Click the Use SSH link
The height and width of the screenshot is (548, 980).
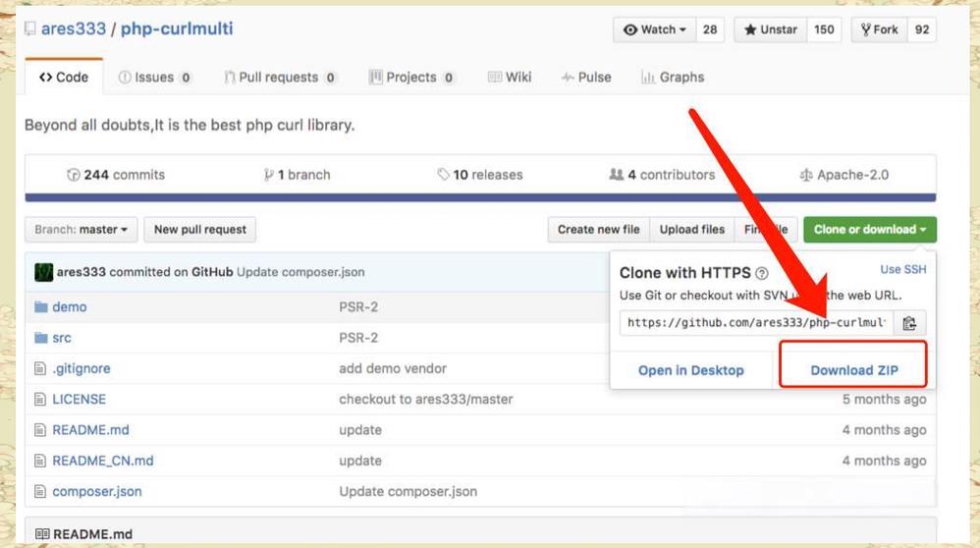(x=902, y=269)
